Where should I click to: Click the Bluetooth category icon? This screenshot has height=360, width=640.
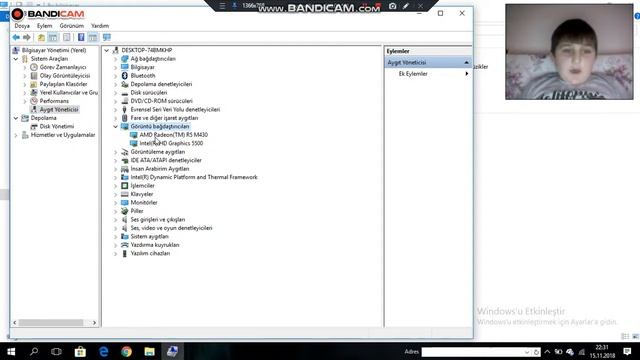click(x=124, y=76)
